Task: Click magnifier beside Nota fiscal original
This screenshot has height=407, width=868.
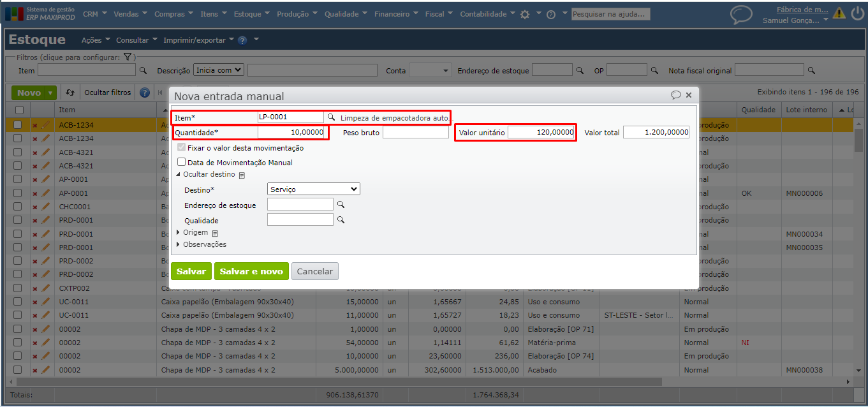Action: coord(811,70)
